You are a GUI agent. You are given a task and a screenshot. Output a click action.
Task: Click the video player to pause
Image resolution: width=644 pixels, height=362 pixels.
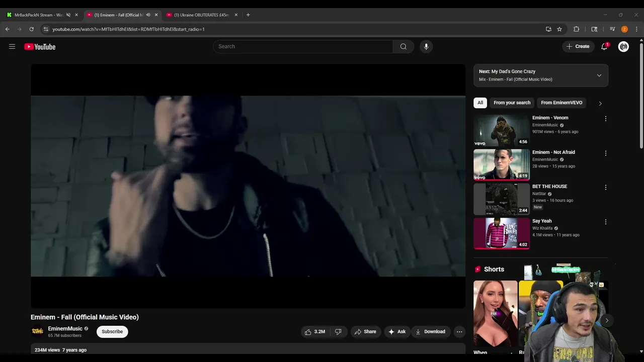point(248,186)
